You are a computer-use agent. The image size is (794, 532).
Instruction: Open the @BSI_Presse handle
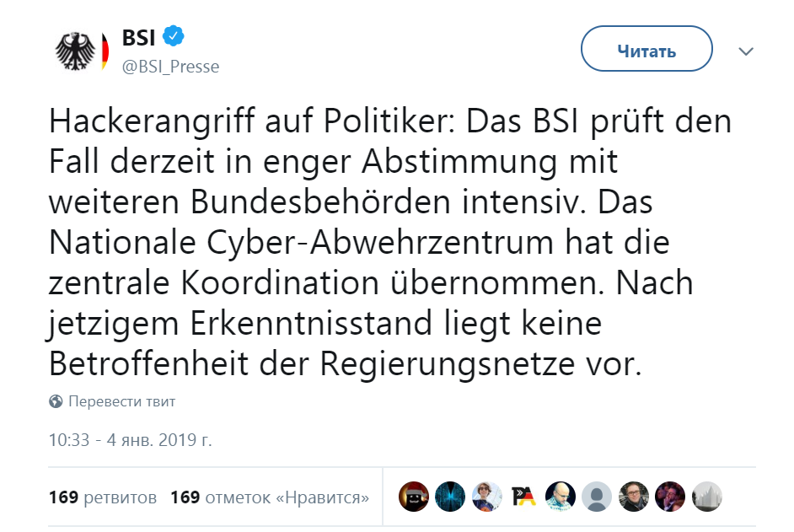[170, 67]
